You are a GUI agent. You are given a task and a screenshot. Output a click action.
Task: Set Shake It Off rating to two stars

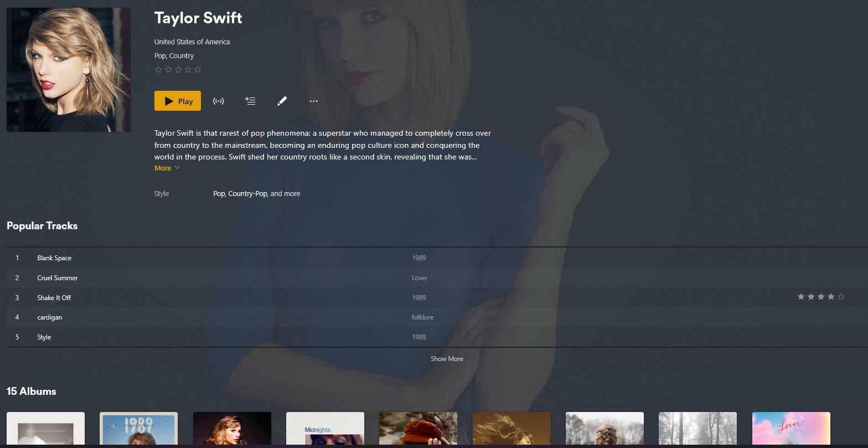811,297
